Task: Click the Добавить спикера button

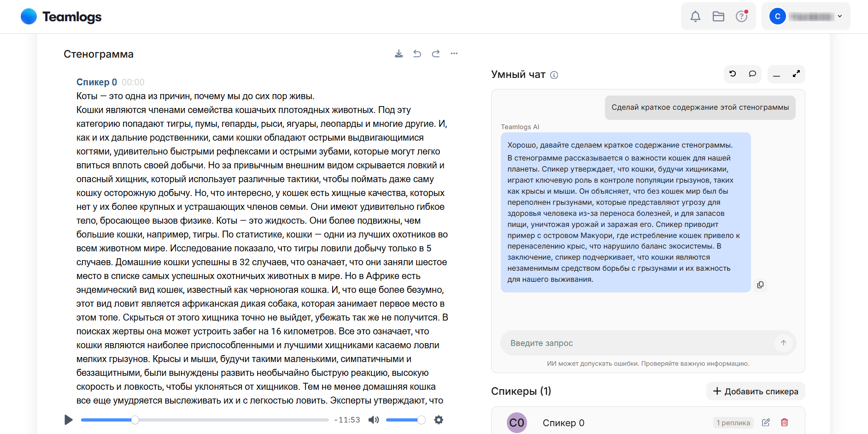Action: [x=756, y=392]
